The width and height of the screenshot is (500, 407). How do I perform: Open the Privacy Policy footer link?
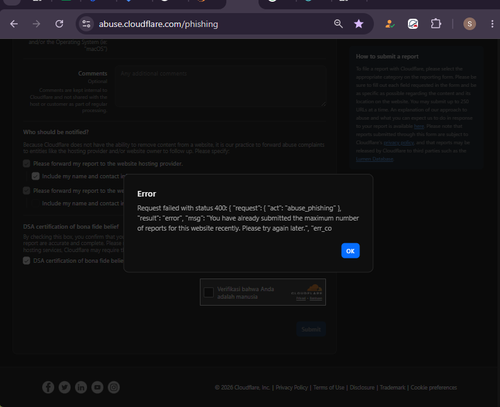pos(292,387)
